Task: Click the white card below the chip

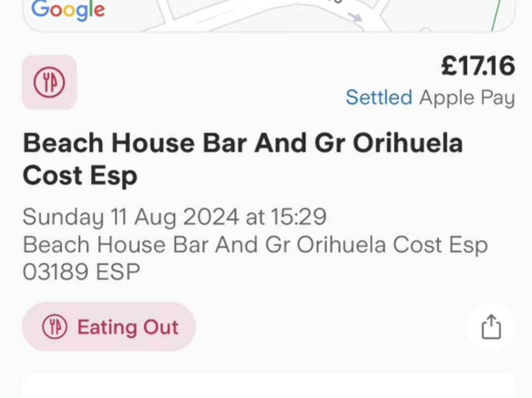Action: click(x=268, y=387)
